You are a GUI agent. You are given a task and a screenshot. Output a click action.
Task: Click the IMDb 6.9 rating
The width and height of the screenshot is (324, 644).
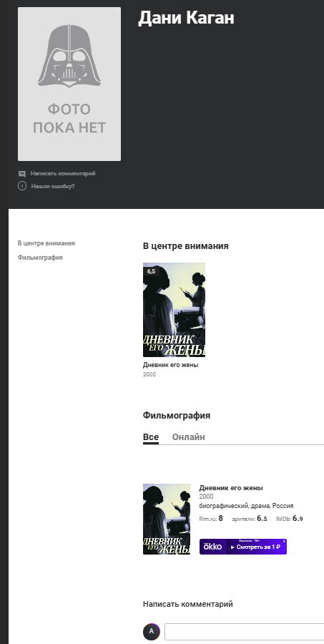(290, 519)
